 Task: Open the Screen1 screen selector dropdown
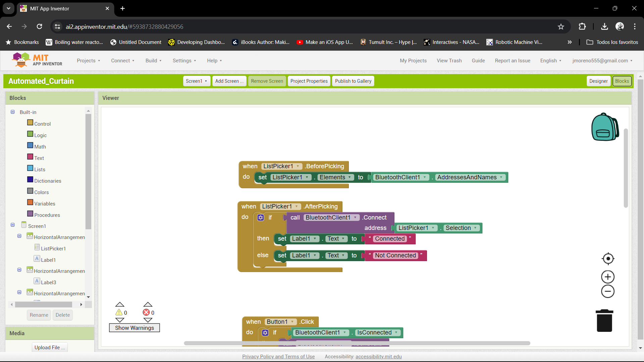197,81
